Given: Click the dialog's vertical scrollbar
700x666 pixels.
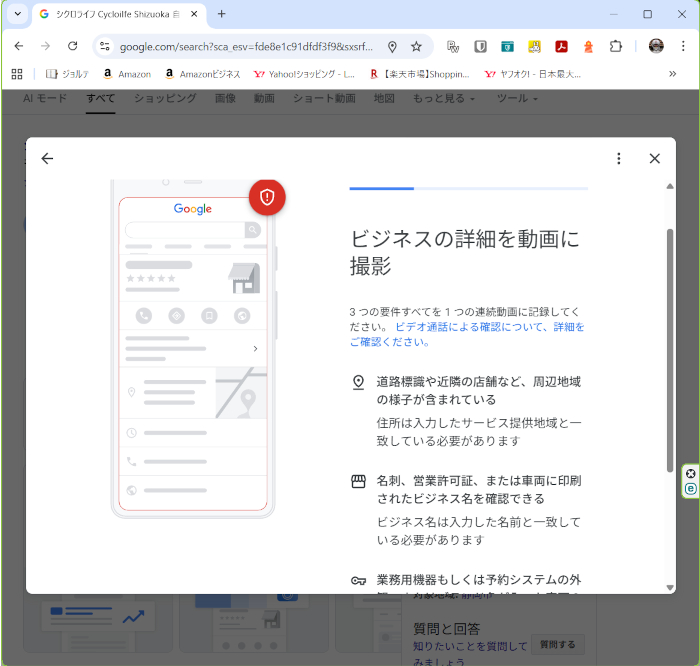Looking at the screenshot, I should coord(670,350).
